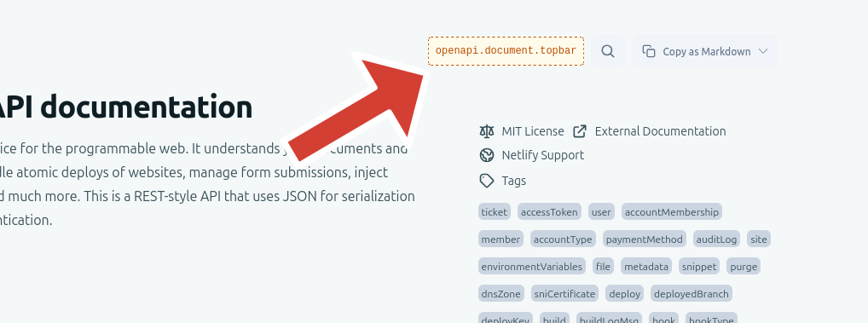This screenshot has width=868, height=323.
Task: Select the deploy tag
Action: click(624, 293)
